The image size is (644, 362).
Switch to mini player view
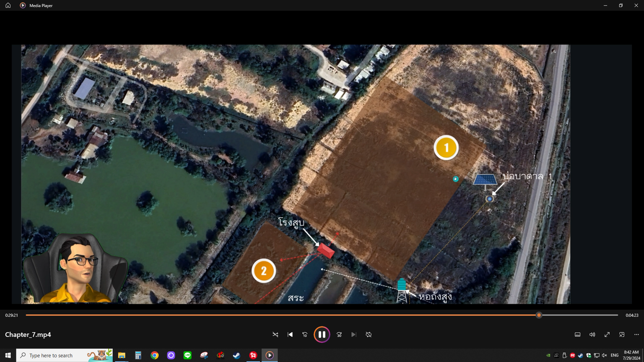click(622, 334)
